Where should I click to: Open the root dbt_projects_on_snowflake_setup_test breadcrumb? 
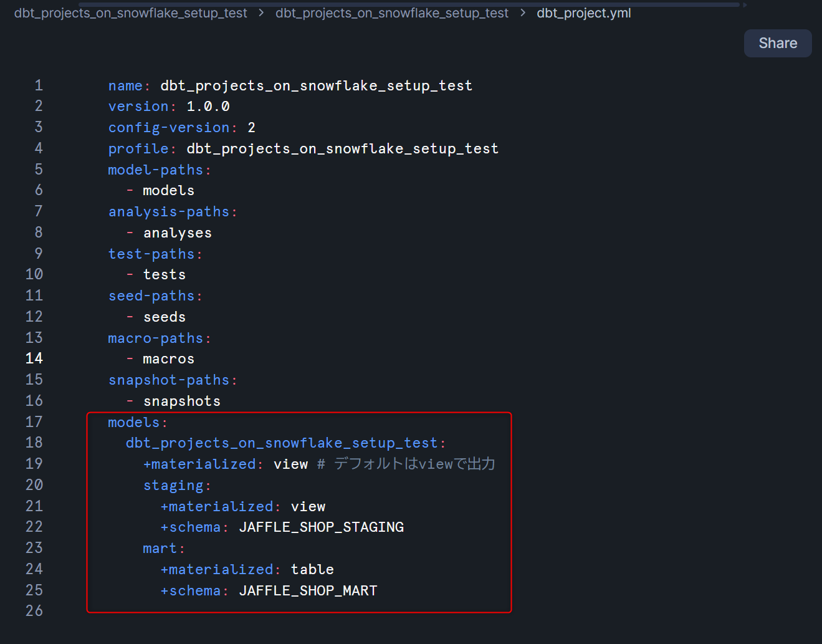pyautogui.click(x=130, y=13)
